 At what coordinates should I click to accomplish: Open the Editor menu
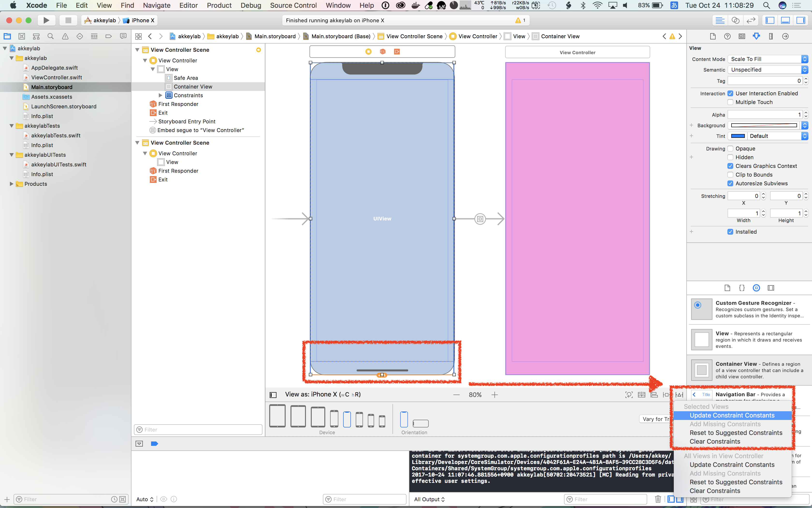(188, 5)
